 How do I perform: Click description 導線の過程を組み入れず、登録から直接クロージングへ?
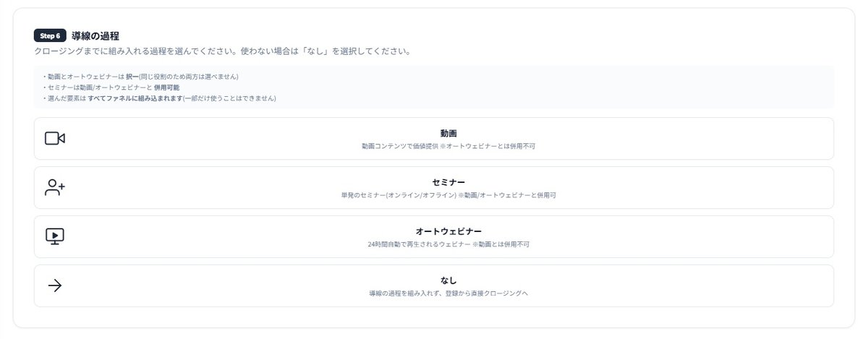[448, 293]
